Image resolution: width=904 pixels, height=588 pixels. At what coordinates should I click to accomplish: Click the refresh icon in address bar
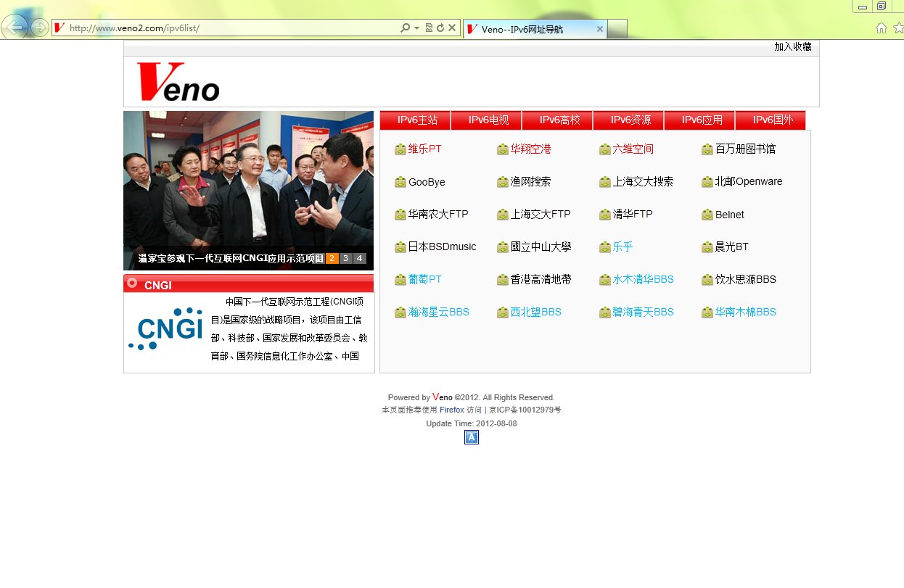[440, 28]
